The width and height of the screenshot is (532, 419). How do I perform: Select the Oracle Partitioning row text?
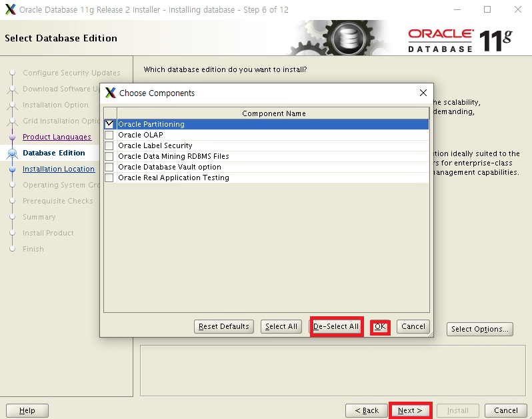pos(151,124)
